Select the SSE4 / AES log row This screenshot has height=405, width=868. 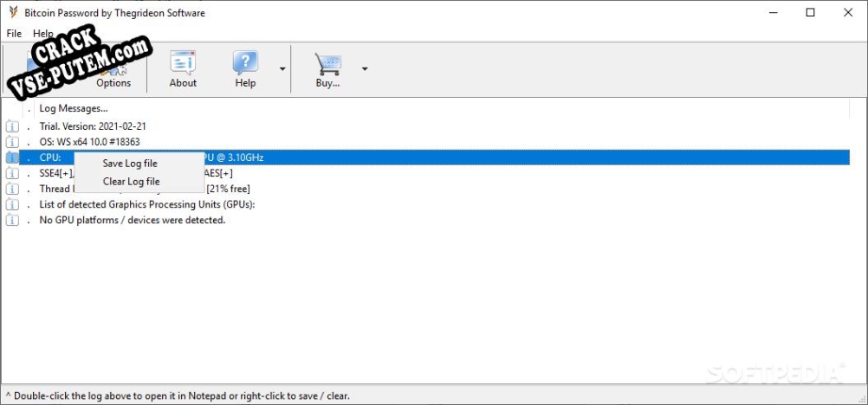(435, 173)
